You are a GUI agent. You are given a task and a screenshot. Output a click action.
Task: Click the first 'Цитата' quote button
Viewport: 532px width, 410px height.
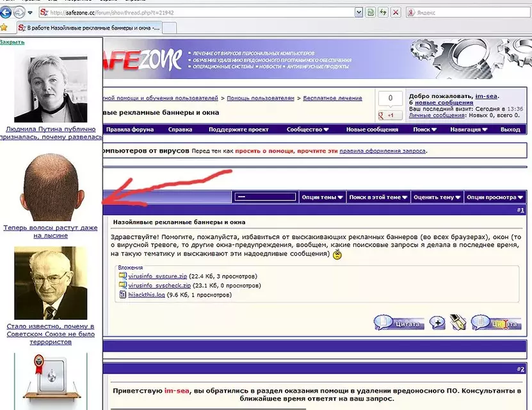click(399, 323)
